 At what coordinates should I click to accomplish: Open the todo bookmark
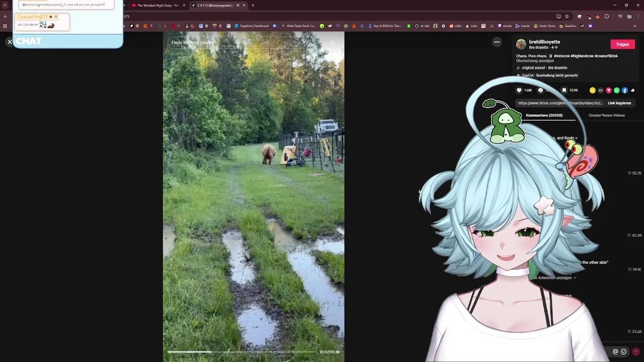(471, 26)
